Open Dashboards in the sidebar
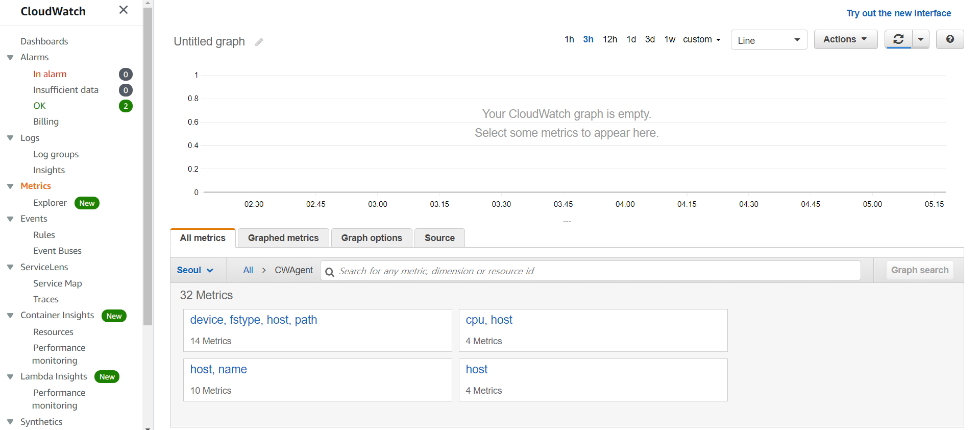 44,41
